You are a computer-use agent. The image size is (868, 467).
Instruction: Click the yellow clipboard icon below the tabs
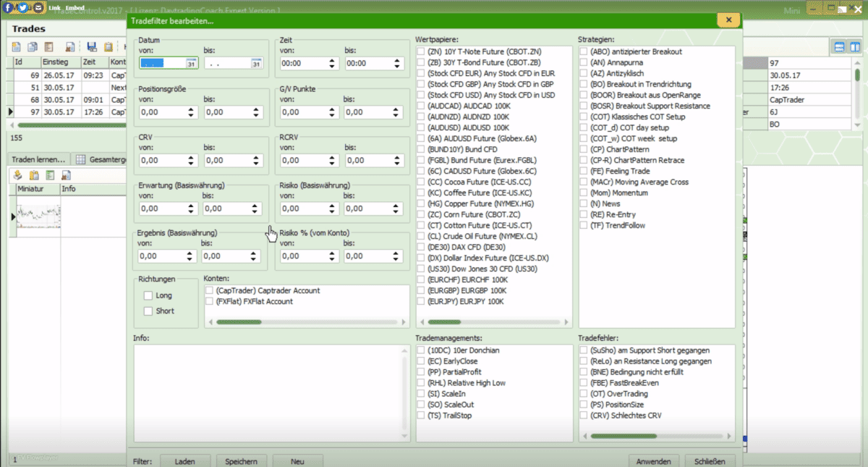[33, 174]
